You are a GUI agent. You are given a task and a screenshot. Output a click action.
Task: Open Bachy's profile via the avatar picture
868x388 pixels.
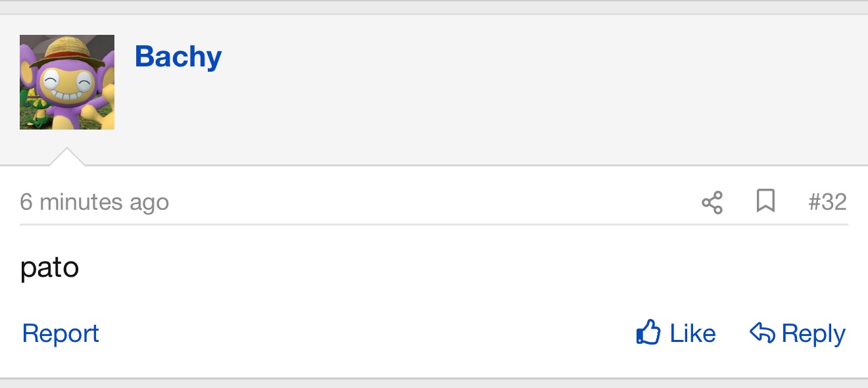67,82
